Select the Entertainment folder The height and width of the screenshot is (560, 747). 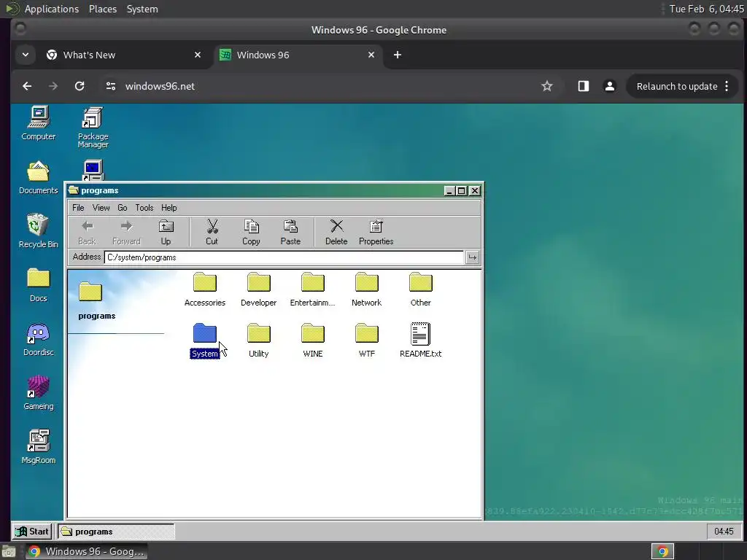point(312,289)
